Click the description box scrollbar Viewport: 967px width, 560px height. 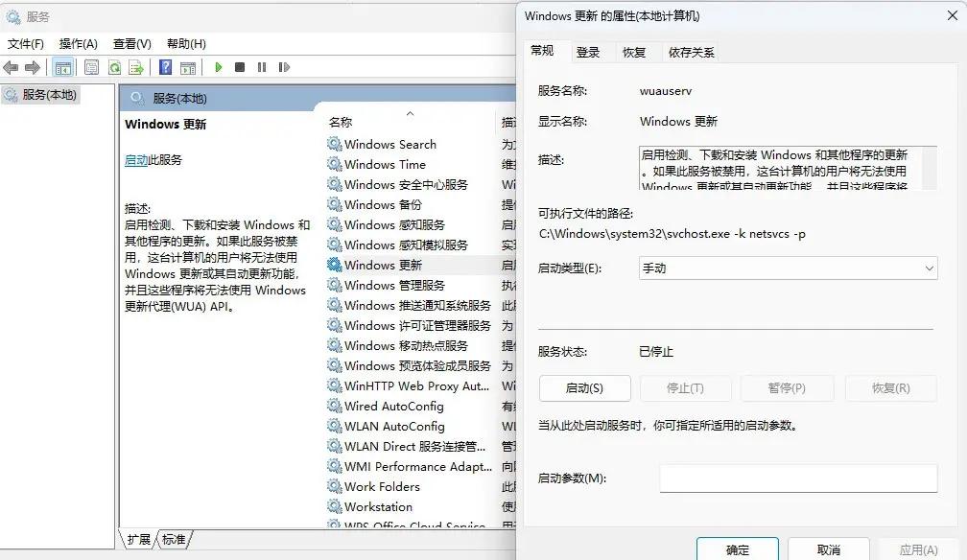[930, 168]
